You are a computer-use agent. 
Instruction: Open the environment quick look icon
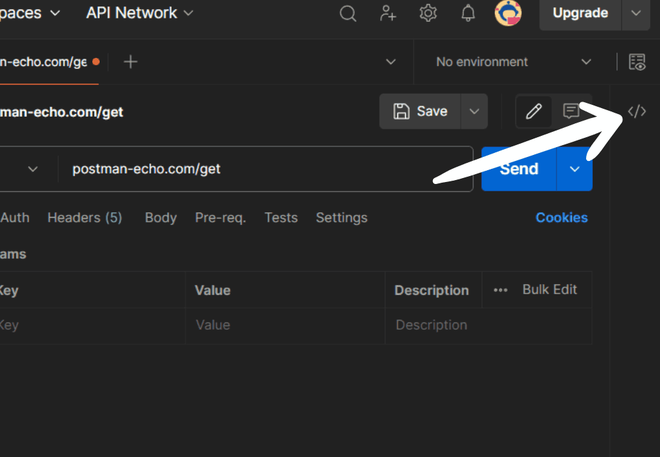637,62
